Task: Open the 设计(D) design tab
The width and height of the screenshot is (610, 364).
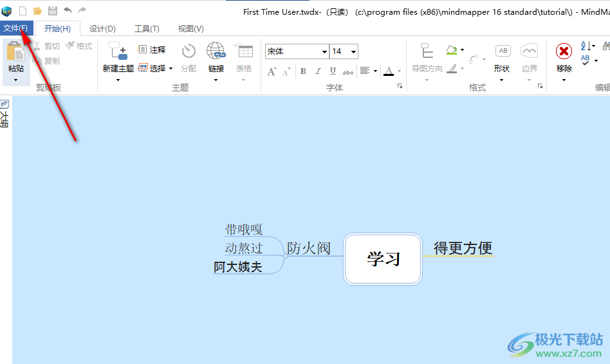Action: (102, 29)
